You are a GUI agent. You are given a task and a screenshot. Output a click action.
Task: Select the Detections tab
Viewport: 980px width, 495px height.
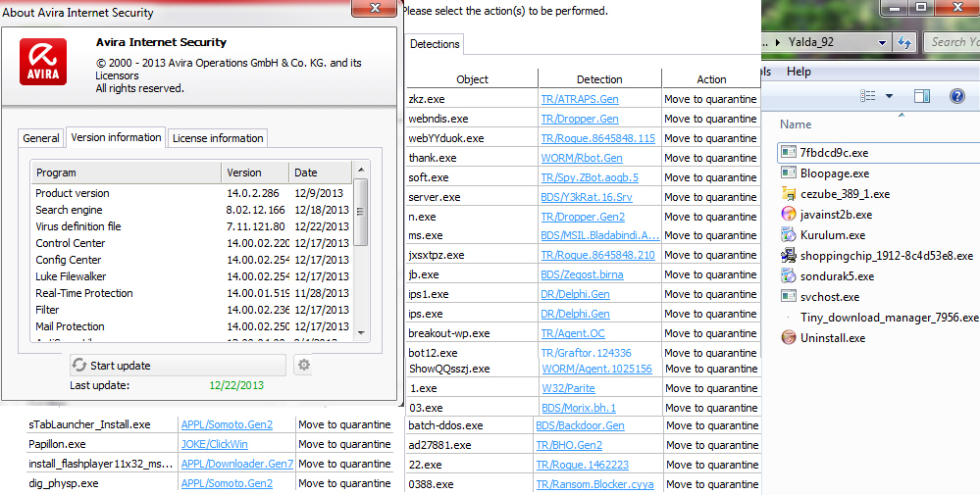click(x=435, y=44)
